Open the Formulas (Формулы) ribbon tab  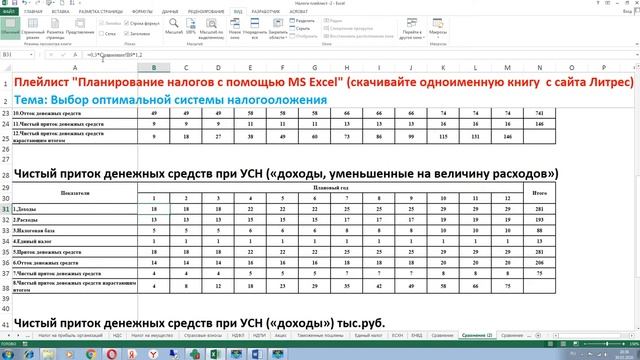tap(142, 11)
